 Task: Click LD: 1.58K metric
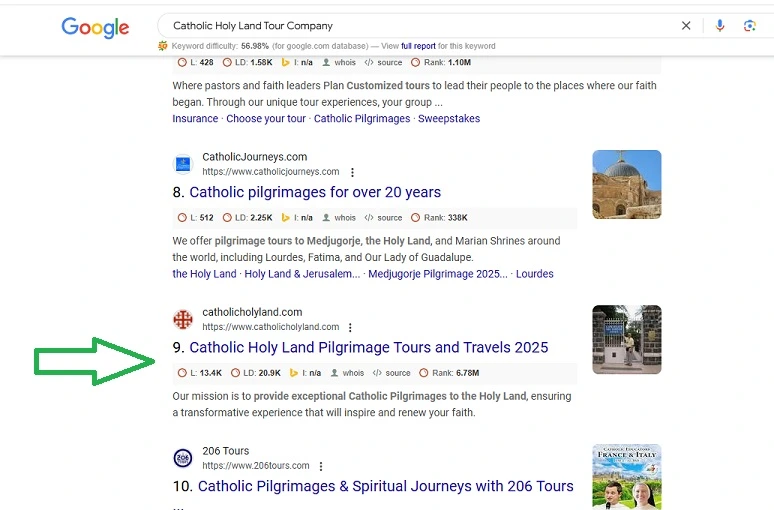click(x=247, y=63)
